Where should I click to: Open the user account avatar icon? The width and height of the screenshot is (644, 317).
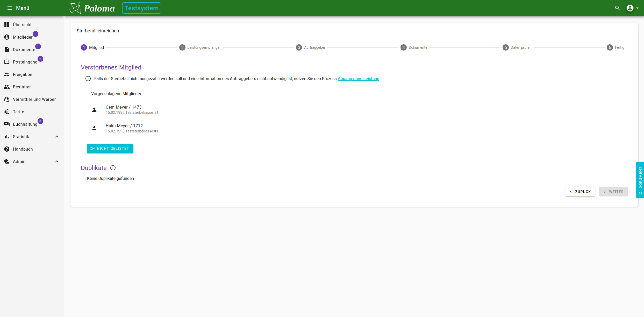click(630, 8)
